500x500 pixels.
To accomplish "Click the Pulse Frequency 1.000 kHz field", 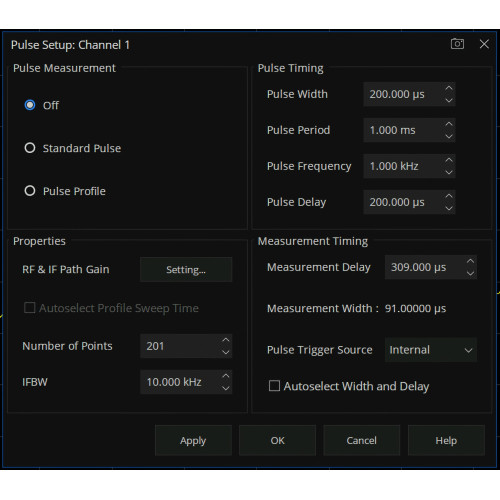I will (409, 166).
